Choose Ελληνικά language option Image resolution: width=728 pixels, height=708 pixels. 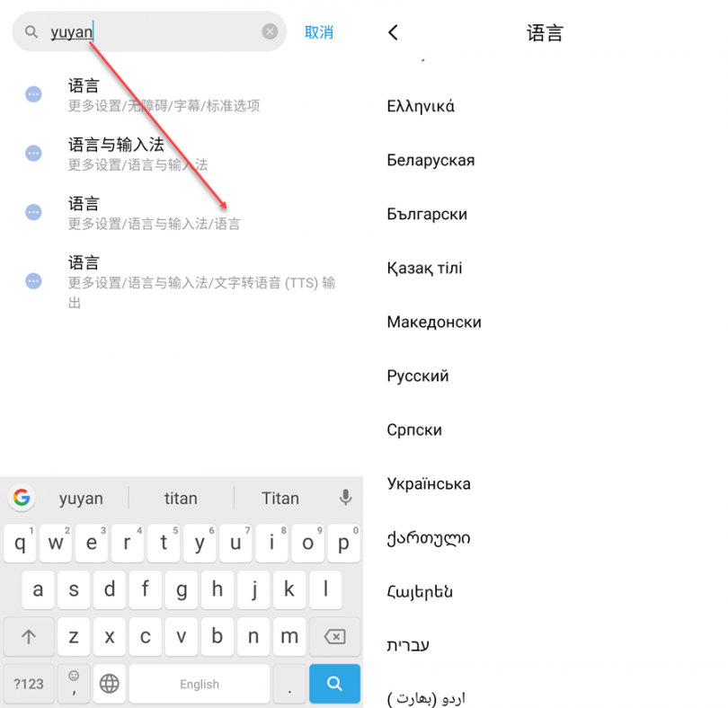[x=421, y=106]
